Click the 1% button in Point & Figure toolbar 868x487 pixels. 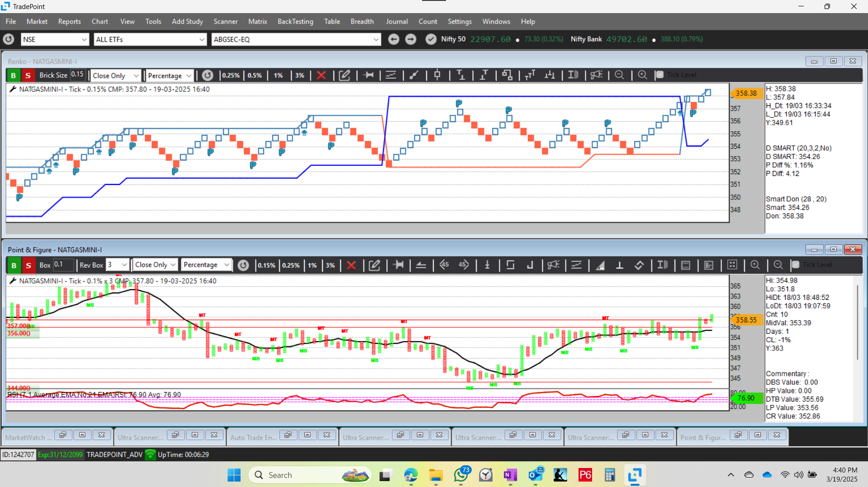tap(312, 265)
